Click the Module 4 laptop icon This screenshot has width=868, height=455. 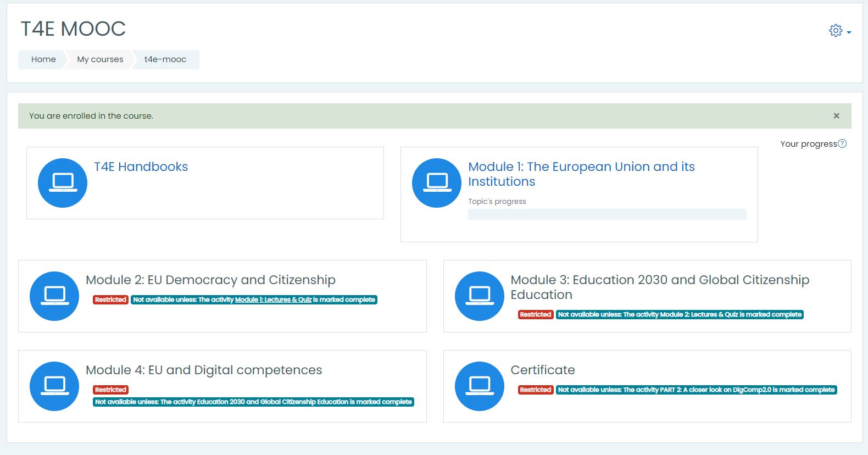point(54,386)
